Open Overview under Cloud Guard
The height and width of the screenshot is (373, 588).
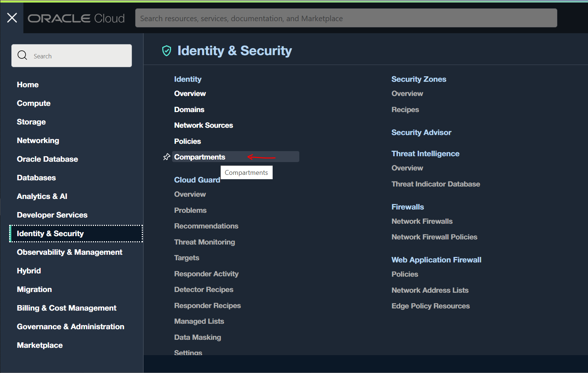click(190, 194)
